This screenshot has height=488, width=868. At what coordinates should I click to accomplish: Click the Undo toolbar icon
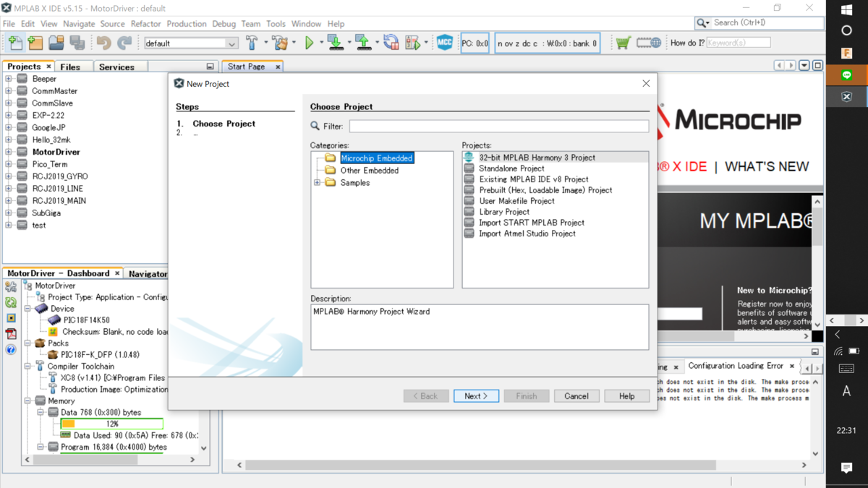[104, 43]
